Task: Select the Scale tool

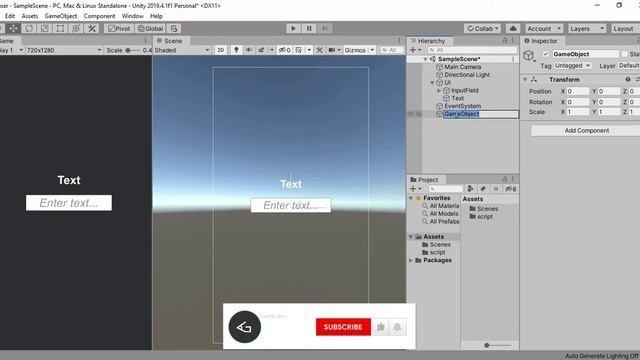Action: [x=44, y=28]
